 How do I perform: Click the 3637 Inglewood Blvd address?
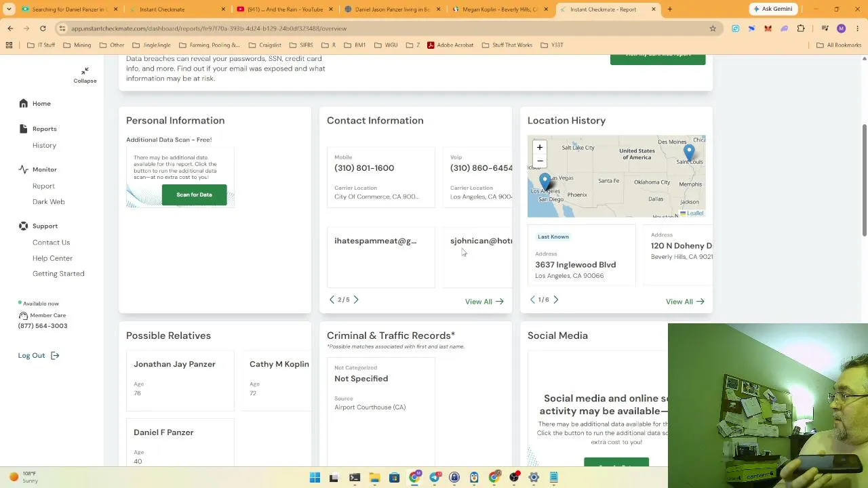click(575, 265)
